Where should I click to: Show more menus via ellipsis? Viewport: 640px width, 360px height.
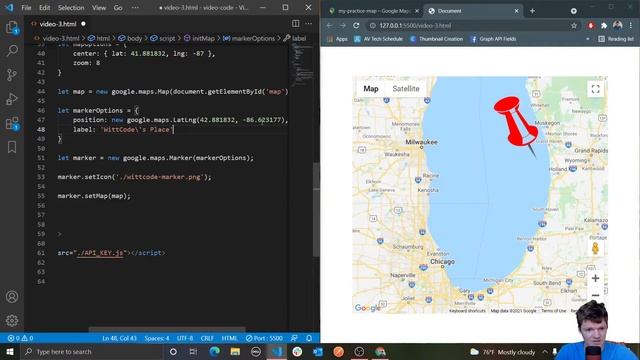135,8
